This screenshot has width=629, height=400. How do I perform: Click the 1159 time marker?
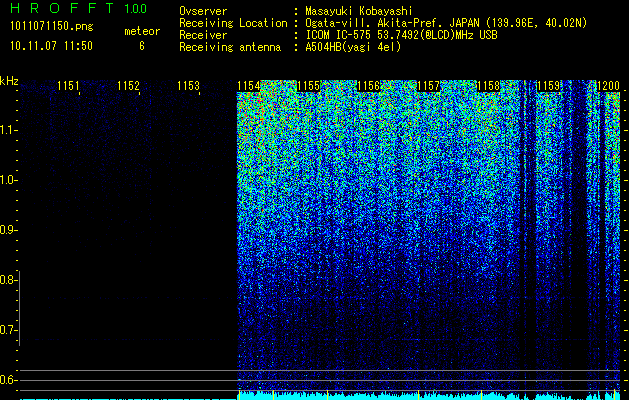point(548,86)
